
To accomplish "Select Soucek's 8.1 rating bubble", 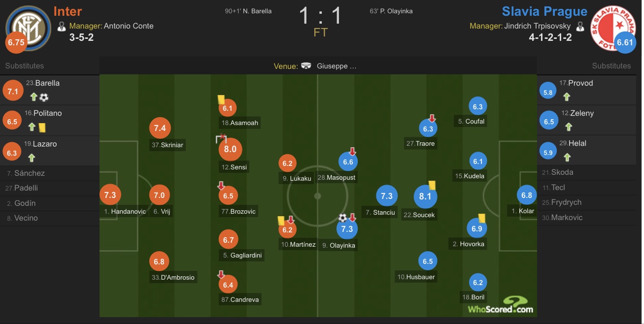I will click(x=425, y=196).
